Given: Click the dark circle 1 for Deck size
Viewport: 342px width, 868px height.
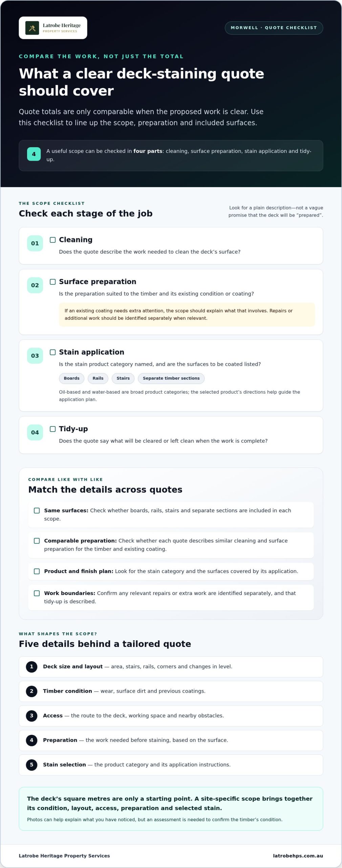Looking at the screenshot, I should pos(31,667).
